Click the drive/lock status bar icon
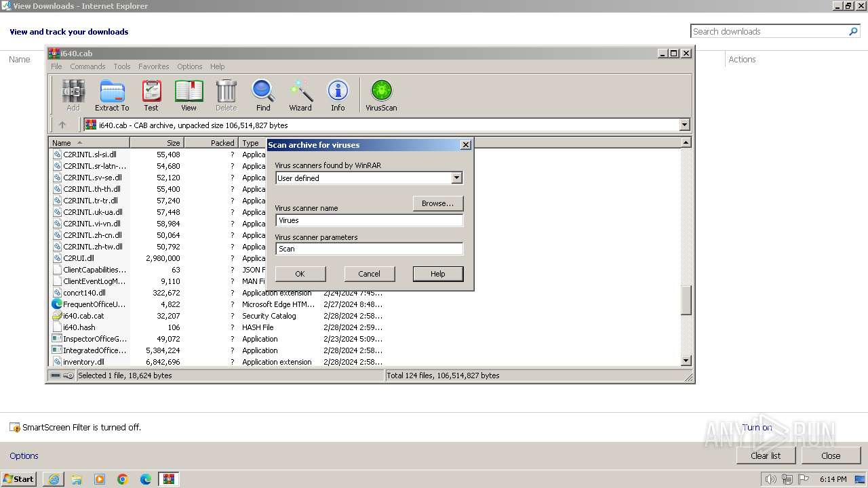Image resolution: width=868 pixels, height=488 pixels. (x=62, y=375)
